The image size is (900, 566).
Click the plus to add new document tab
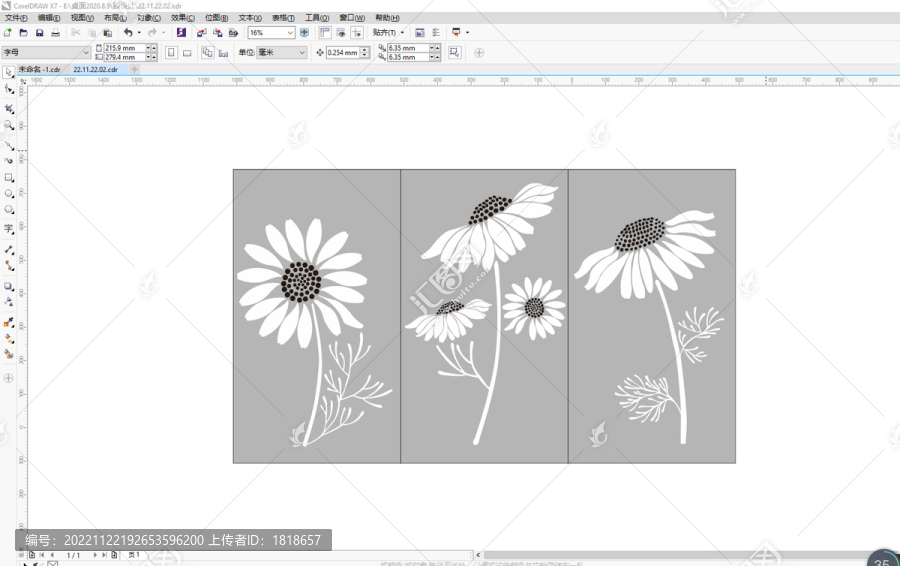(135, 69)
